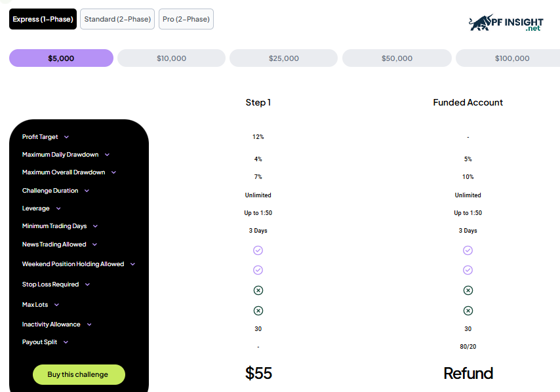This screenshot has height=392, width=560.
Task: Select the $10,000 account size option
Action: click(x=171, y=58)
